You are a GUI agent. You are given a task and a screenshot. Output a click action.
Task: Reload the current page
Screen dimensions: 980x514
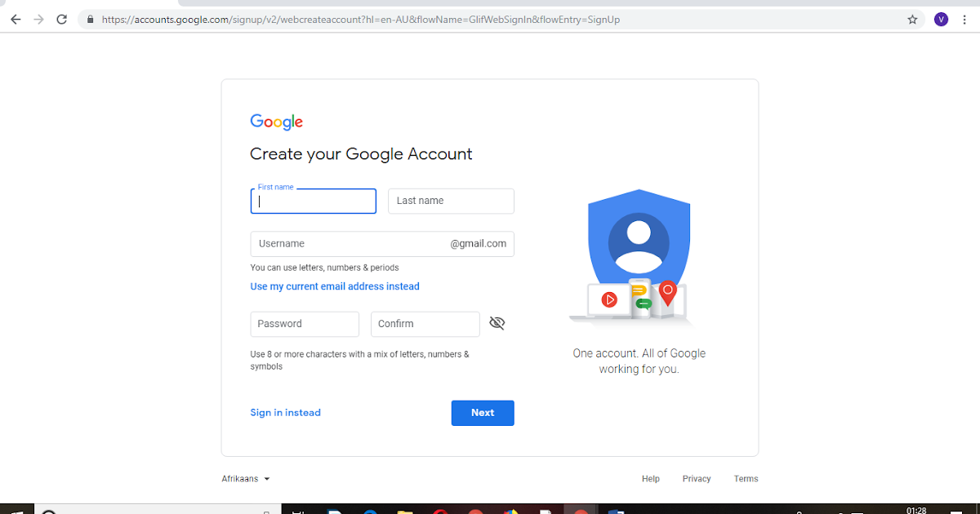point(61,20)
